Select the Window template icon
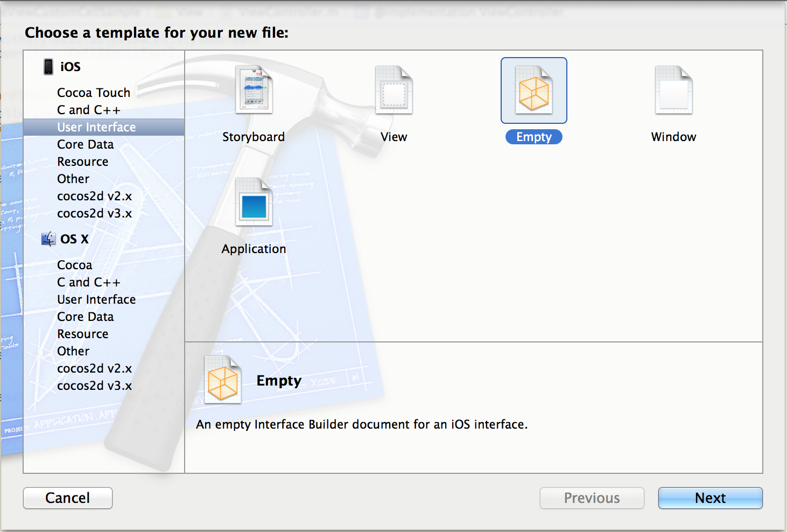Screen dimensions: 787x532 [x=673, y=90]
